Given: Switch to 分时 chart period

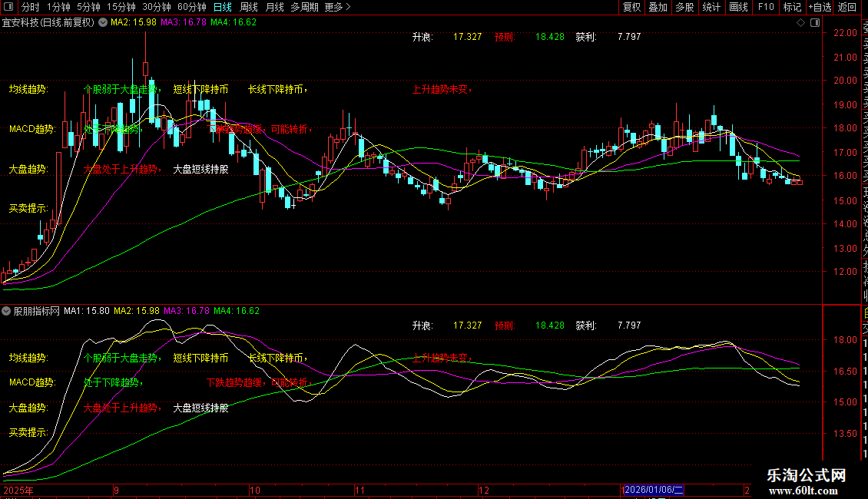Looking at the screenshot, I should (x=31, y=7).
